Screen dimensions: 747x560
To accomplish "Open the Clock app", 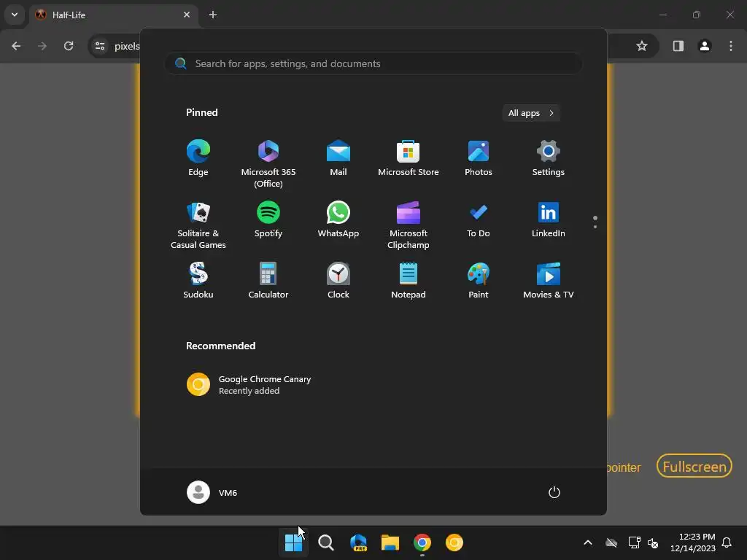I will [x=338, y=281].
